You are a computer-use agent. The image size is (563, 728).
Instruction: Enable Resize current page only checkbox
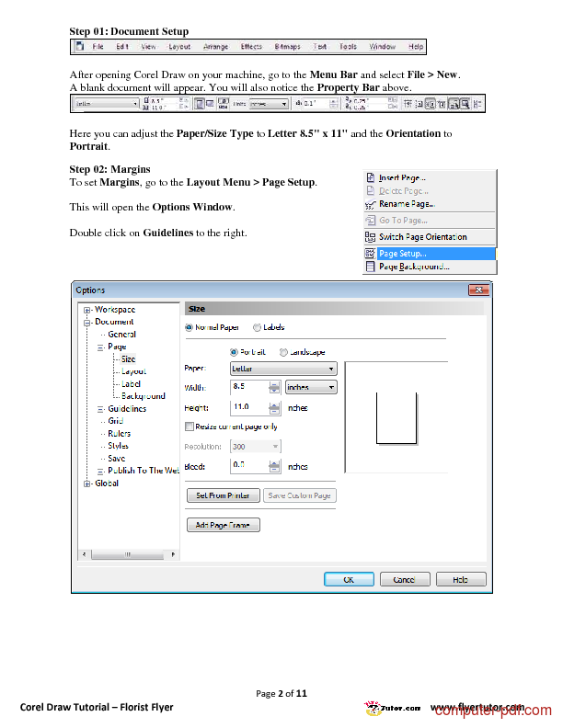[190, 427]
